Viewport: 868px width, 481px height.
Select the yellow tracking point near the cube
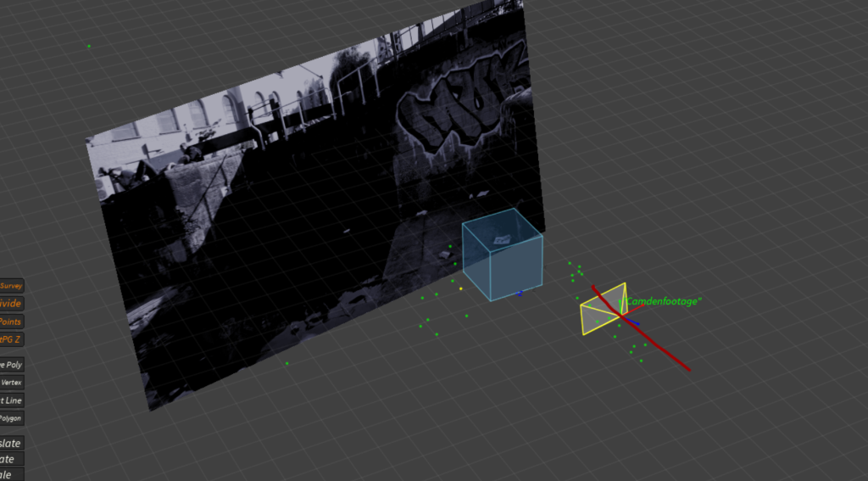point(460,288)
